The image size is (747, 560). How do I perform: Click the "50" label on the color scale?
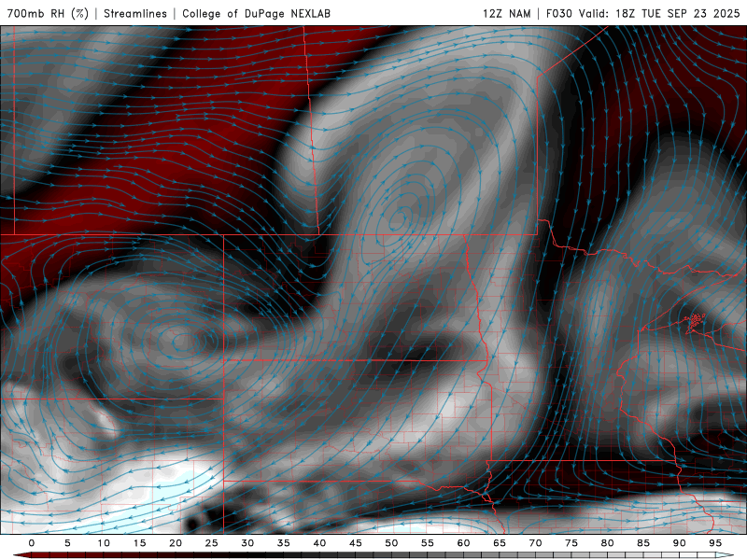[391, 543]
